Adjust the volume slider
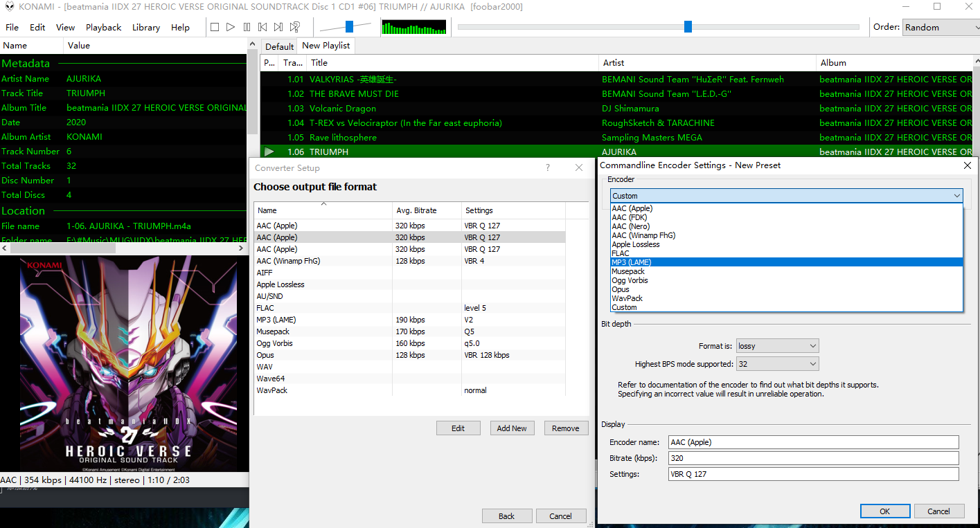 [x=349, y=27]
